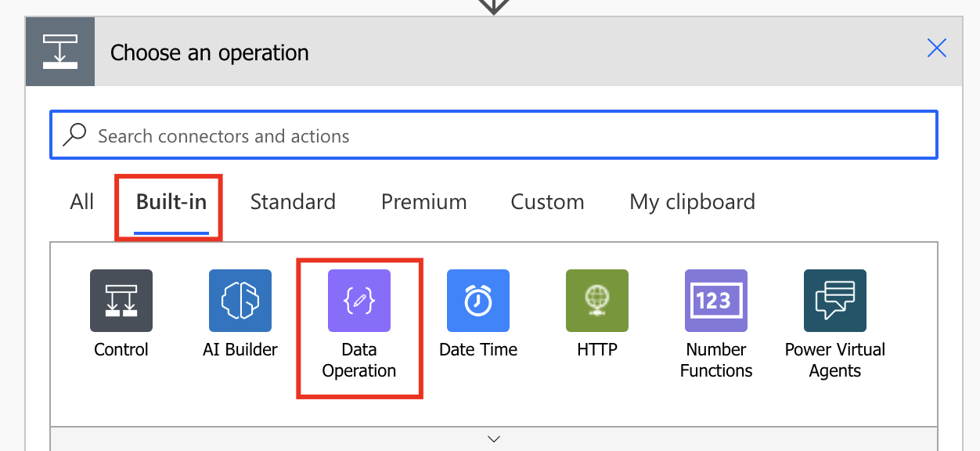Image resolution: width=980 pixels, height=451 pixels.
Task: Open the Number Functions connector
Action: [x=716, y=301]
